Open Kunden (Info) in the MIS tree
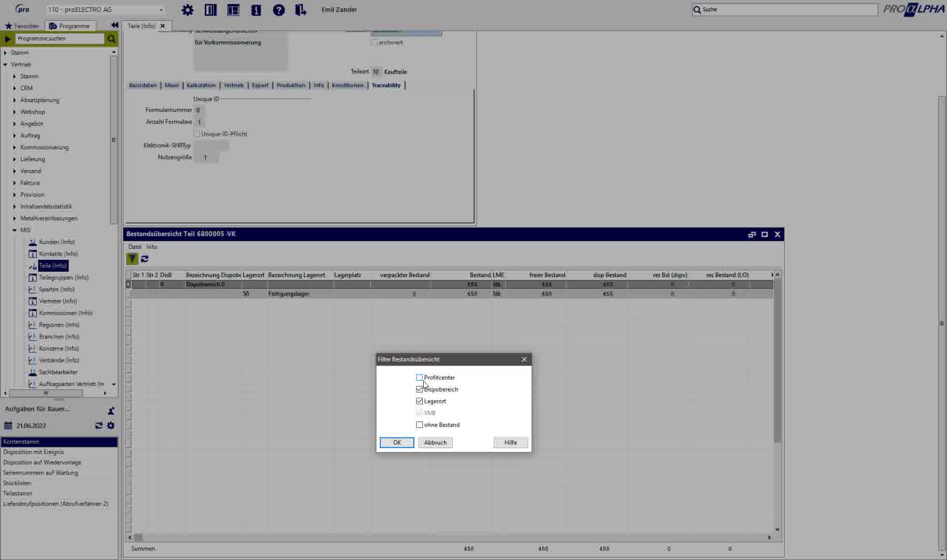The image size is (947, 560). pos(57,242)
